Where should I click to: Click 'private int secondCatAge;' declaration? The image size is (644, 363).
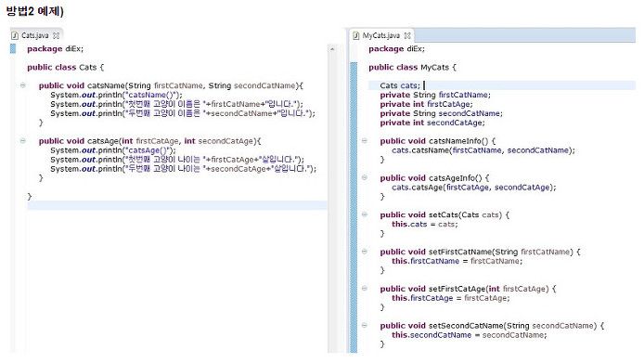tap(432, 123)
